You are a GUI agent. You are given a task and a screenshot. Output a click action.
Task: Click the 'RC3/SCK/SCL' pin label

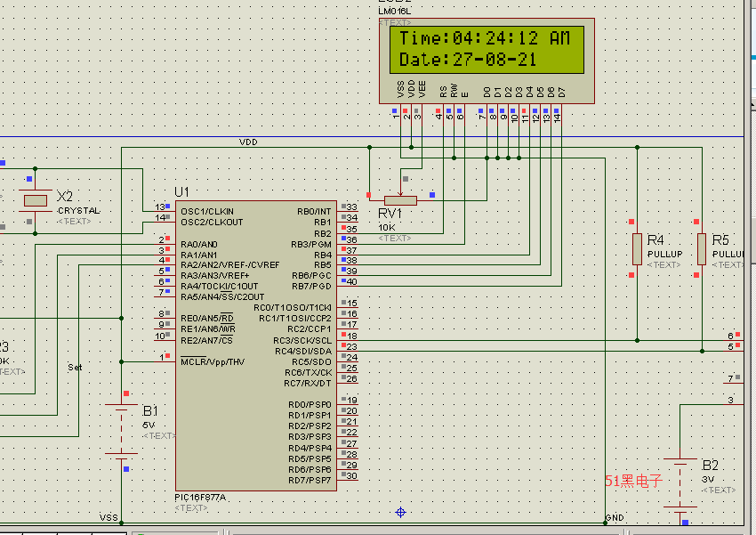click(302, 341)
